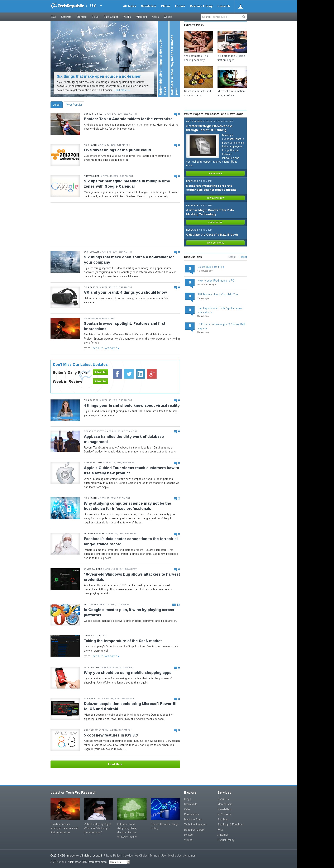The height and width of the screenshot is (868, 334).
Task: Click the Search TechRepublic input field
Action: (221, 16)
